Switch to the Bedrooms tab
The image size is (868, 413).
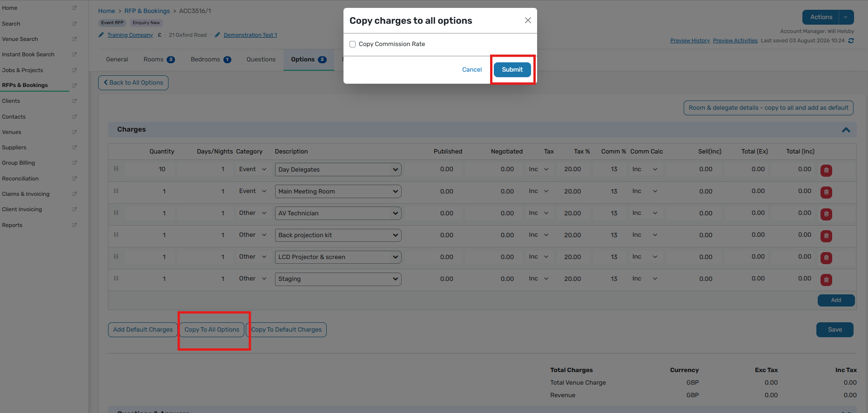tap(211, 60)
